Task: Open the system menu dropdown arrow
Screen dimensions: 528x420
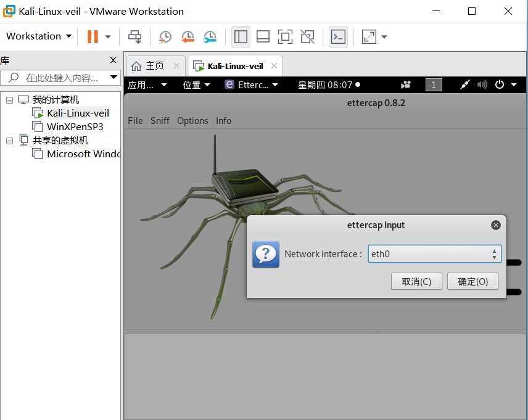Action: pos(514,85)
